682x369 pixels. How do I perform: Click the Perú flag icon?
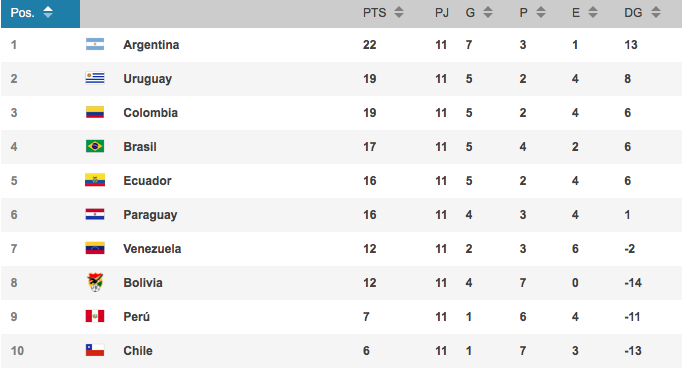(95, 316)
